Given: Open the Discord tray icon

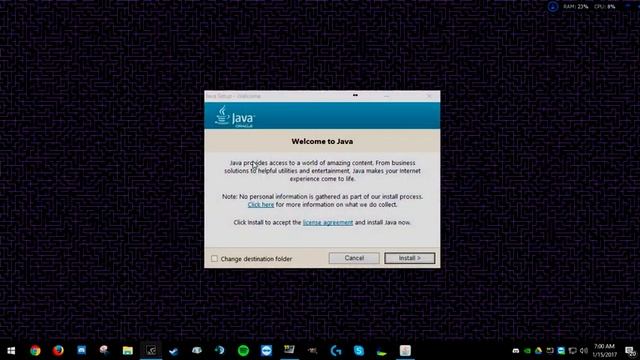Looking at the screenshot, I should 516,351.
